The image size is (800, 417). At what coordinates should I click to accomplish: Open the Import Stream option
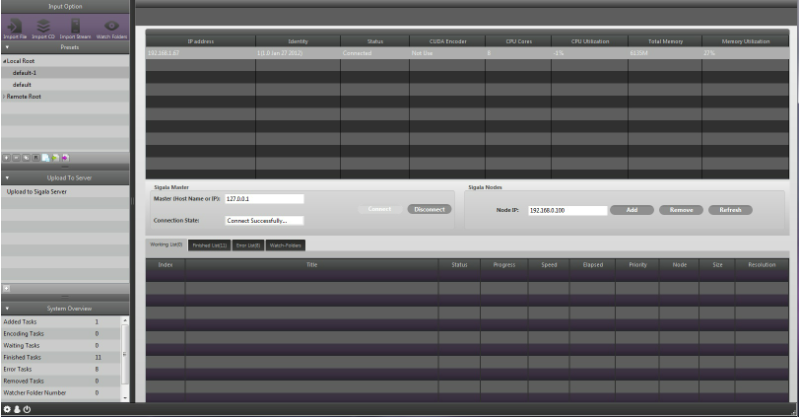point(74,29)
